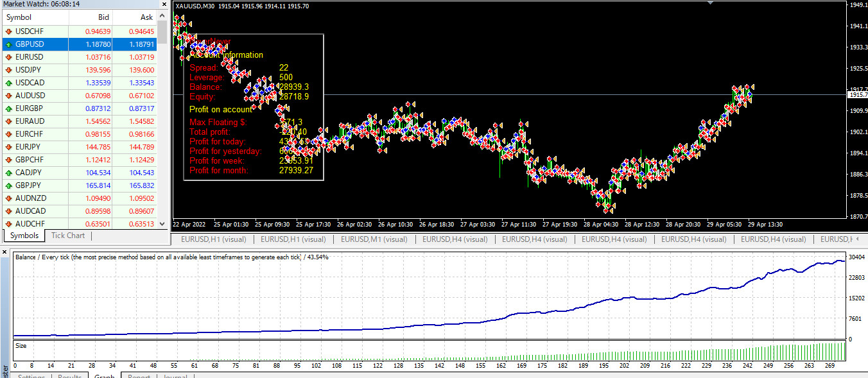Click the Equity: label on the chart
The image size is (868, 378).
tap(203, 96)
